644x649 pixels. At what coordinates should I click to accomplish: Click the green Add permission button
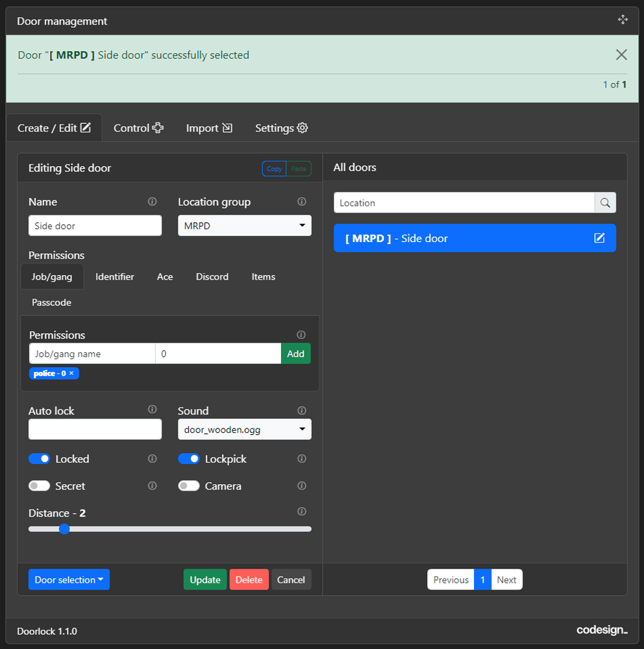[x=295, y=353]
